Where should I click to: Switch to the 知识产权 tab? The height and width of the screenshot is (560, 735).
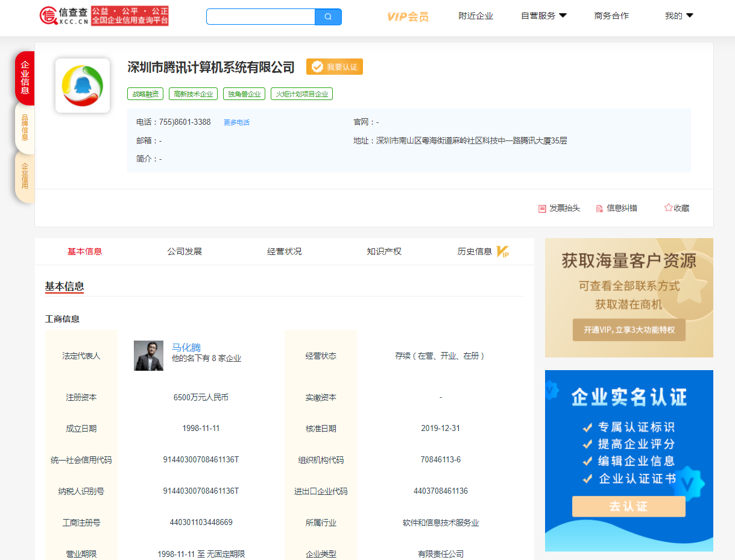coord(384,251)
